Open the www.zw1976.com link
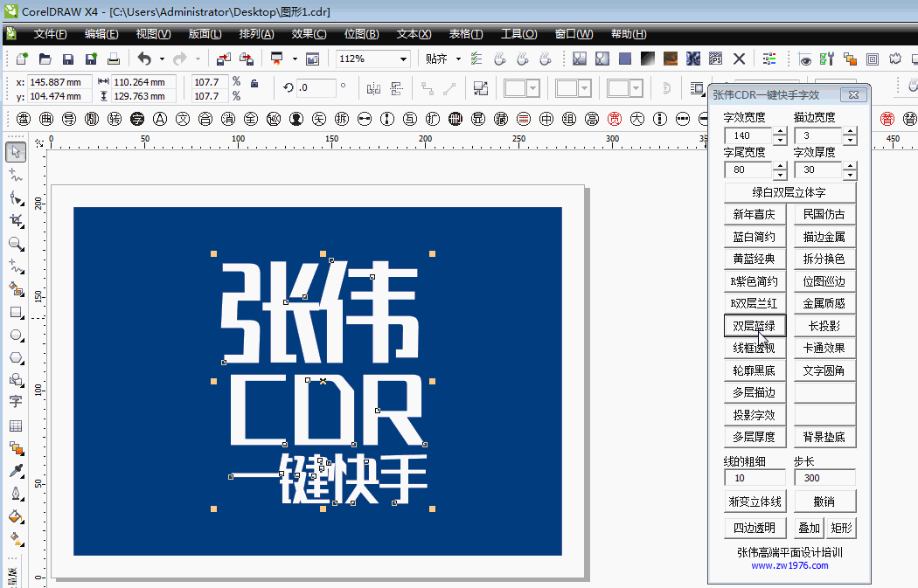 (x=789, y=566)
